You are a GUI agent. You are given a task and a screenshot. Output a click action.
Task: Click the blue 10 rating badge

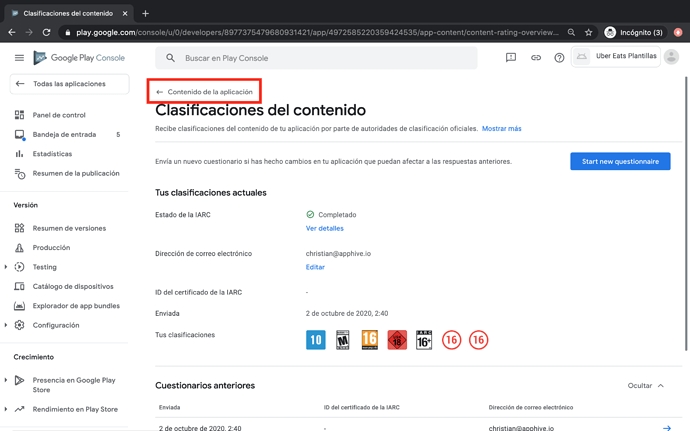click(316, 340)
